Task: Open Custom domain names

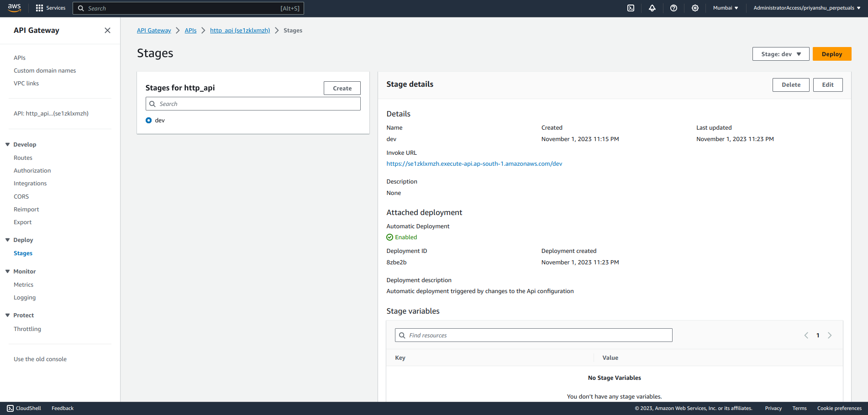Action: tap(45, 70)
